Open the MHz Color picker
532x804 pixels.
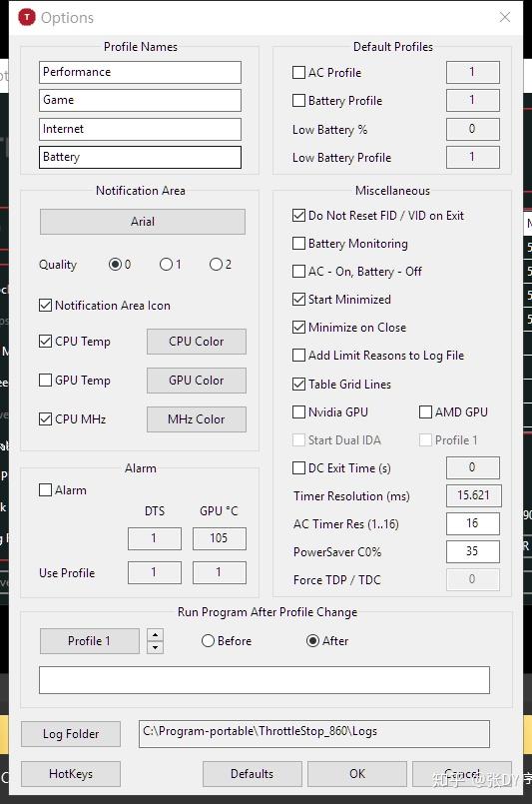pos(197,419)
